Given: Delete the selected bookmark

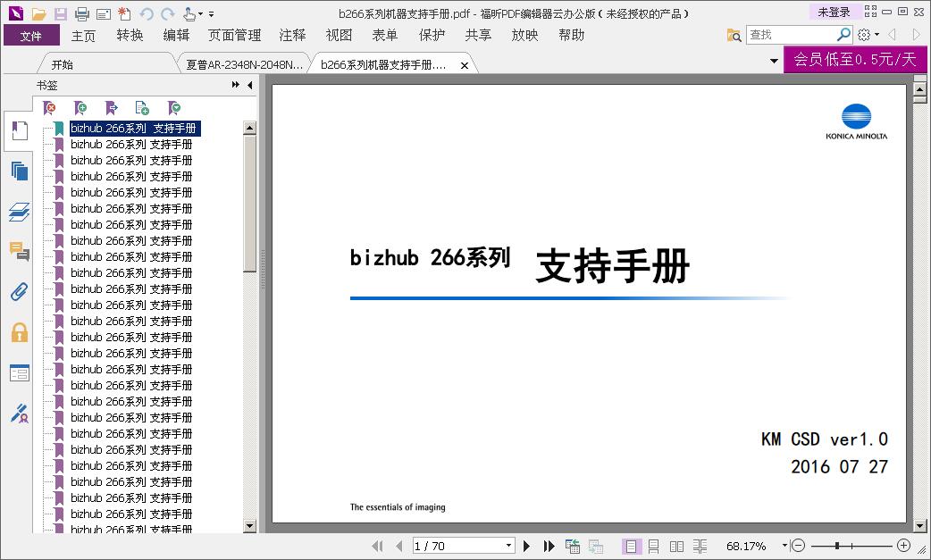Looking at the screenshot, I should coord(50,108).
